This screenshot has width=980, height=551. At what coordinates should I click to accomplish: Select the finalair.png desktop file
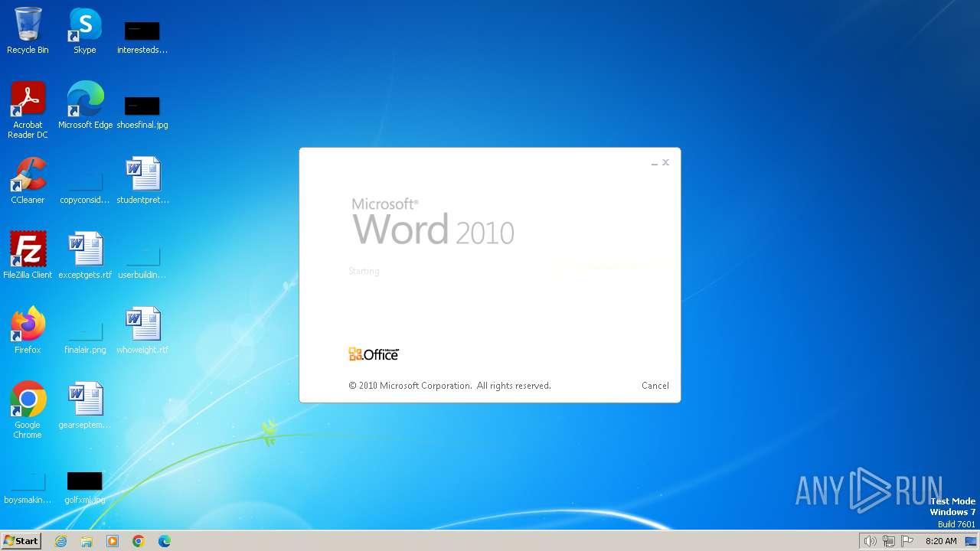85,337
